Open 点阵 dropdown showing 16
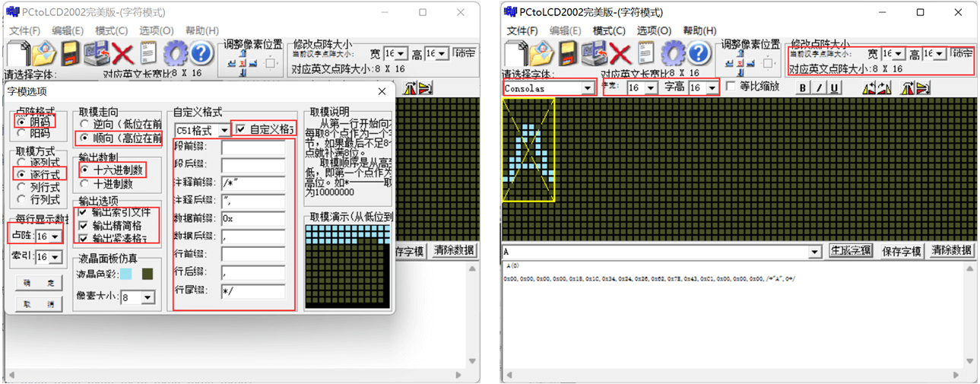980x384 pixels. pos(56,238)
